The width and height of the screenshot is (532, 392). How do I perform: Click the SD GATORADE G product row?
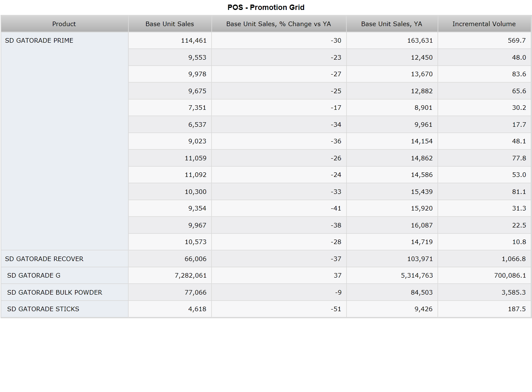coord(65,276)
